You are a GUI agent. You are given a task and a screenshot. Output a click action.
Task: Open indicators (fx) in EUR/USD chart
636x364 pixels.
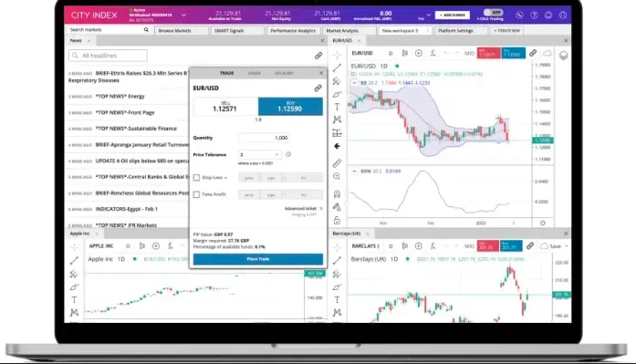tap(433, 53)
